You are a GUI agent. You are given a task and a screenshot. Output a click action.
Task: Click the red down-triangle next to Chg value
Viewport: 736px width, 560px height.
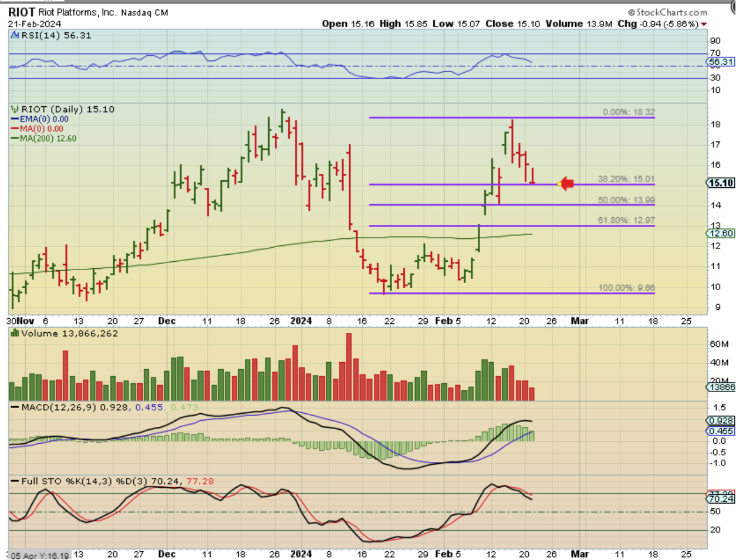click(x=704, y=25)
